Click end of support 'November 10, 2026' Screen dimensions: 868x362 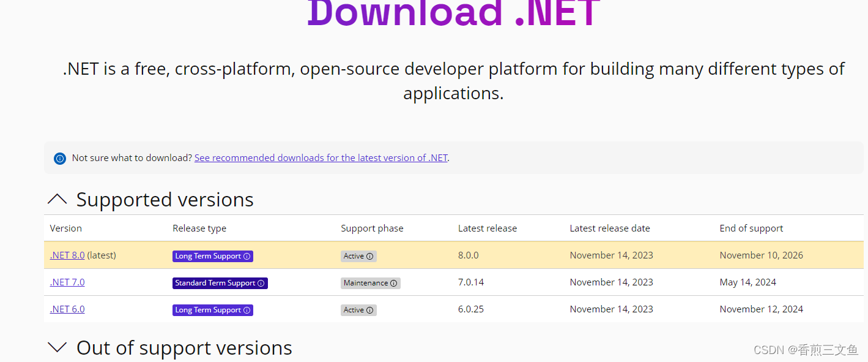point(762,255)
